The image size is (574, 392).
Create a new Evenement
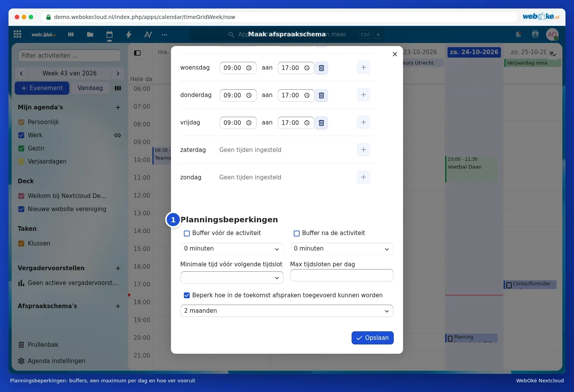point(42,88)
